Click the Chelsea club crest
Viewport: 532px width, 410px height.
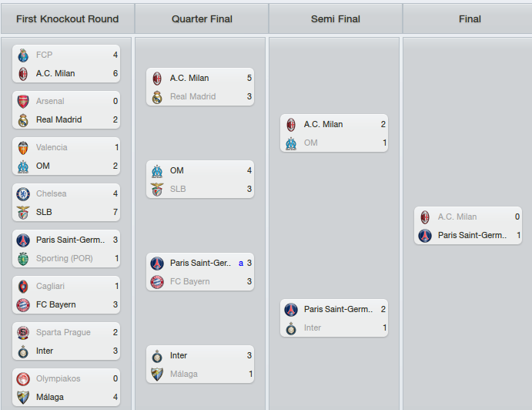[23, 194]
